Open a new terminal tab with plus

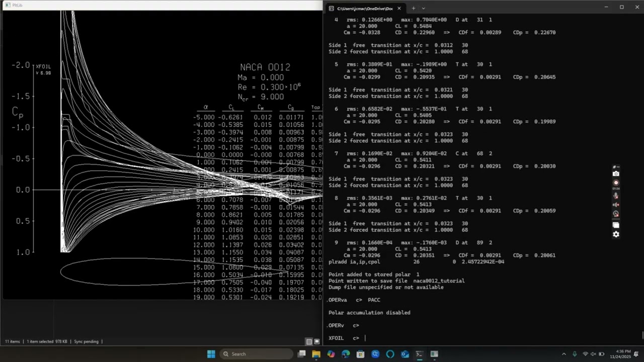(413, 8)
